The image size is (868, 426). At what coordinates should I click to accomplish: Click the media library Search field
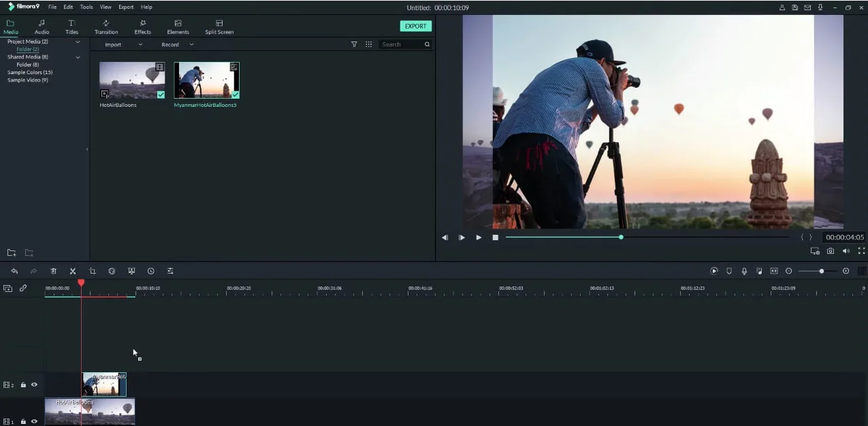click(x=406, y=44)
